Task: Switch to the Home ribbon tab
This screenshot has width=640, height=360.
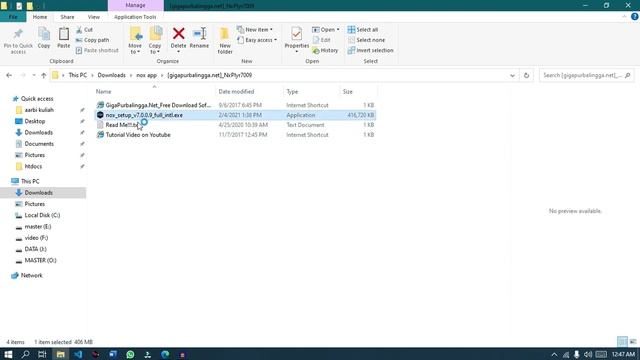Action: 40,17
